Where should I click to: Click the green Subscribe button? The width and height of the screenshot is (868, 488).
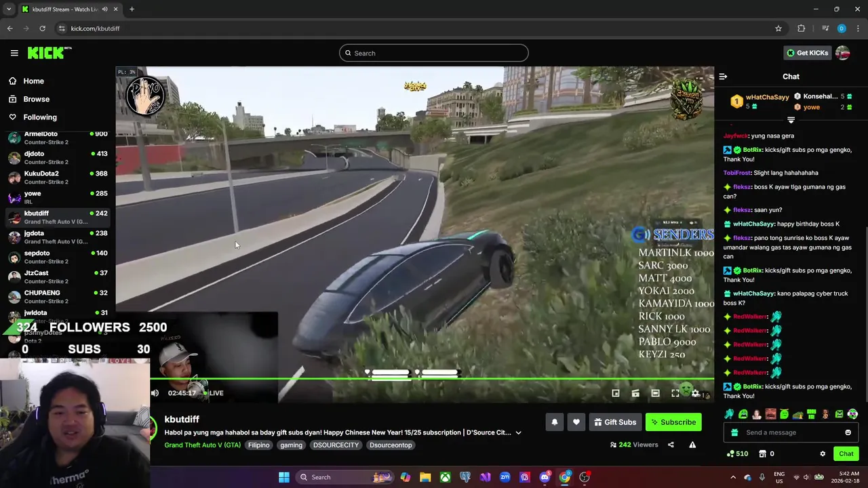click(673, 422)
